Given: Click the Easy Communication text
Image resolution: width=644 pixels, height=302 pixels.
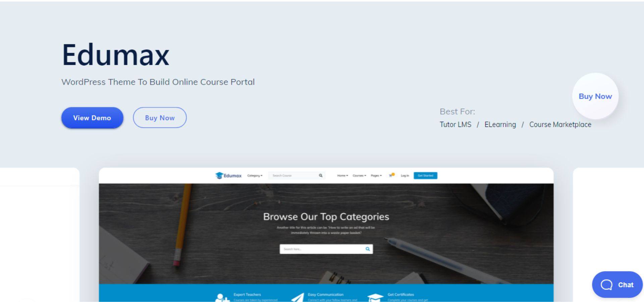Looking at the screenshot, I should pos(326,295).
